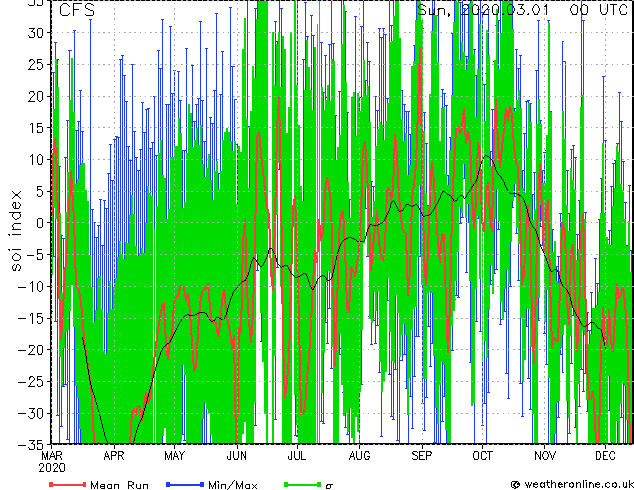Click the year label 2020 under MAR

[52, 468]
